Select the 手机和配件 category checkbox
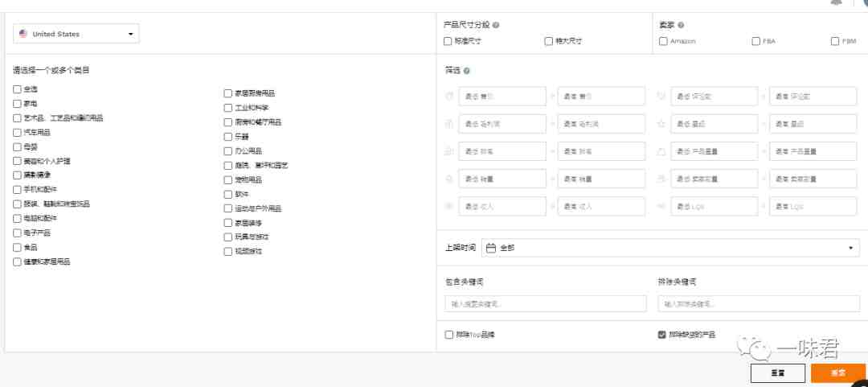The height and width of the screenshot is (387, 868). pos(17,190)
